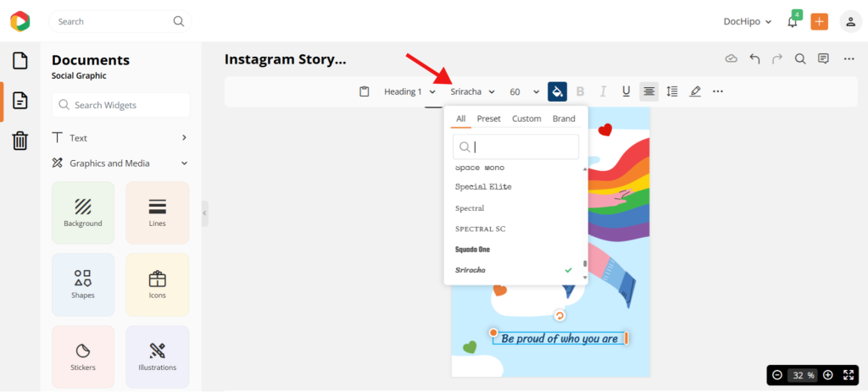This screenshot has width=868, height=392.
Task: Select the Special Elite font option
Action: click(x=483, y=187)
